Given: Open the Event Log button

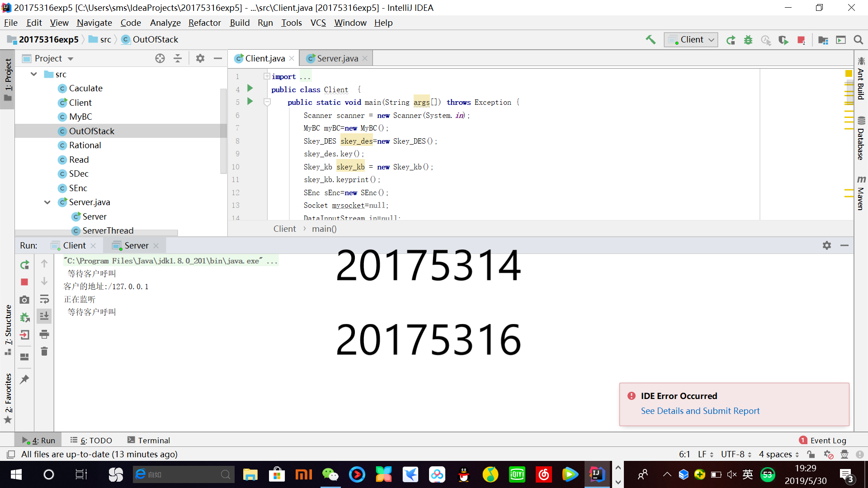Looking at the screenshot, I should (823, 440).
